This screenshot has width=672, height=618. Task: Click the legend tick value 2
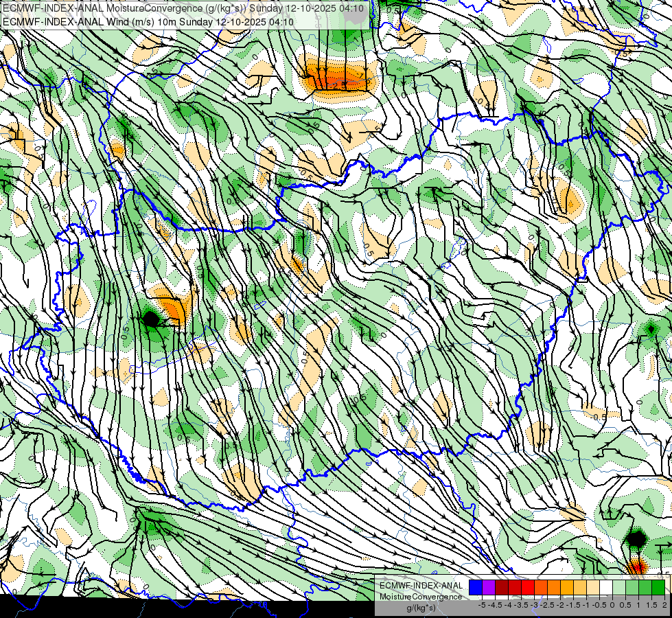(664, 605)
